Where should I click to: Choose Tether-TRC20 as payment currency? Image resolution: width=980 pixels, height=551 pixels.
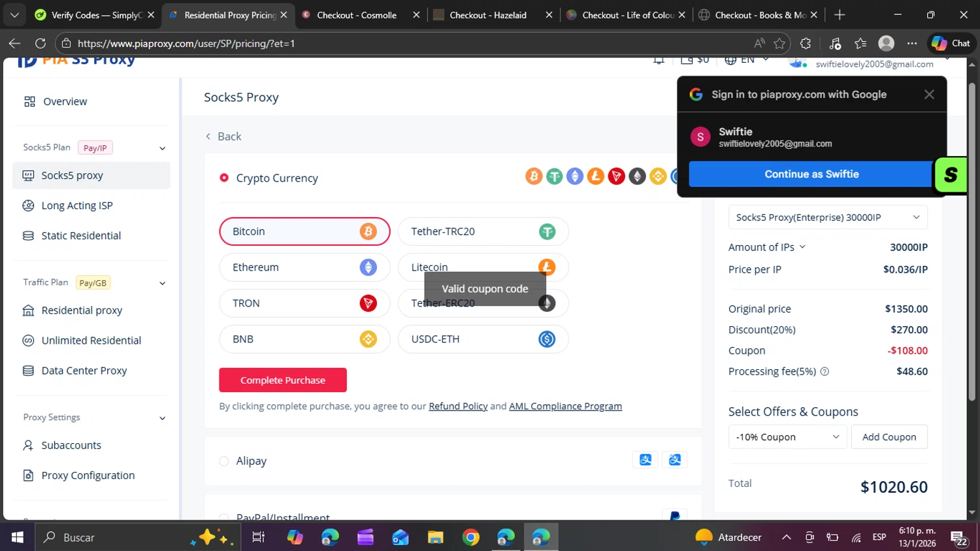pyautogui.click(x=483, y=231)
